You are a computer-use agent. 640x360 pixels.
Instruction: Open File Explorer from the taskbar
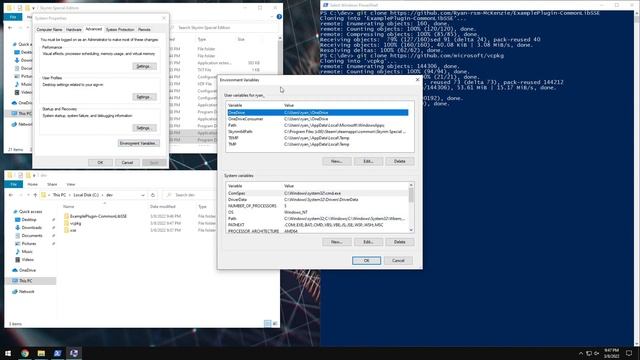(x=41, y=353)
